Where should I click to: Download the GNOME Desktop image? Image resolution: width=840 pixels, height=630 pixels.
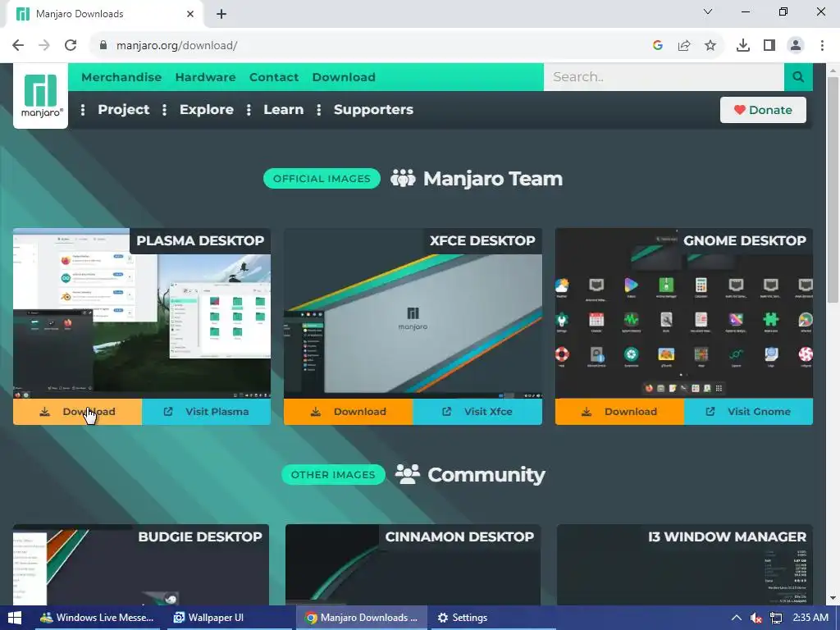point(620,412)
